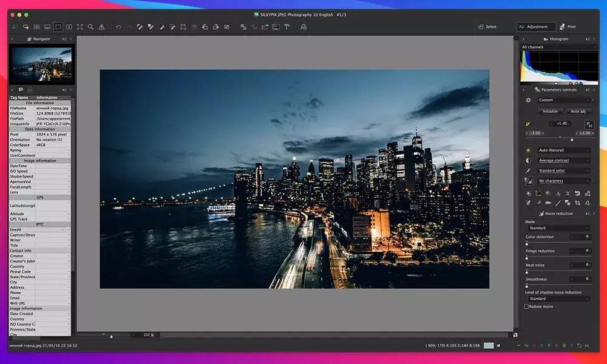Click the thumbnail grid view icon

[36, 27]
